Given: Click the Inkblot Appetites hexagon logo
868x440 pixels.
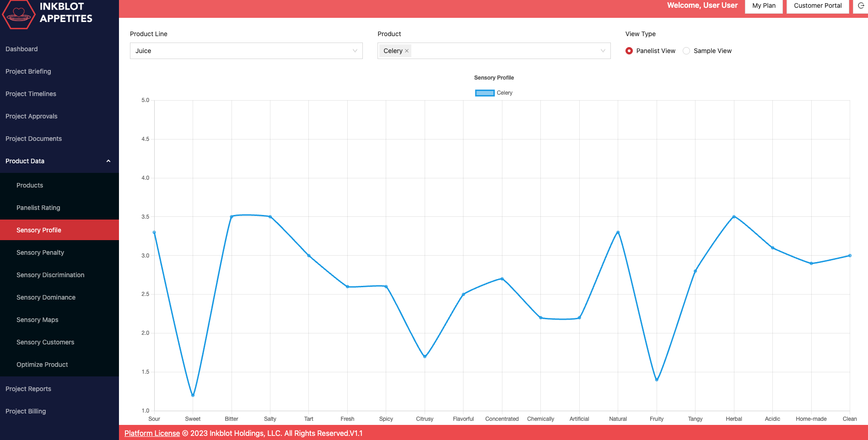Looking at the screenshot, I should 19,15.
